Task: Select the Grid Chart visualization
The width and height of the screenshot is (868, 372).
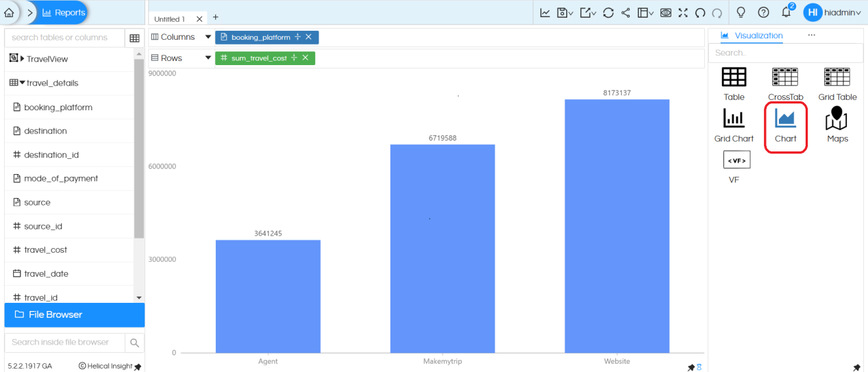Action: (x=734, y=125)
